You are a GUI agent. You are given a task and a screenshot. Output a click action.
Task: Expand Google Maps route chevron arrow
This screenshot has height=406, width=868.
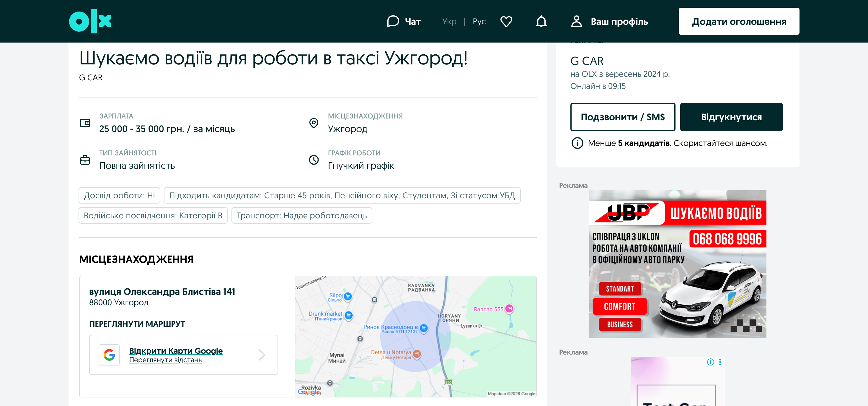point(262,355)
